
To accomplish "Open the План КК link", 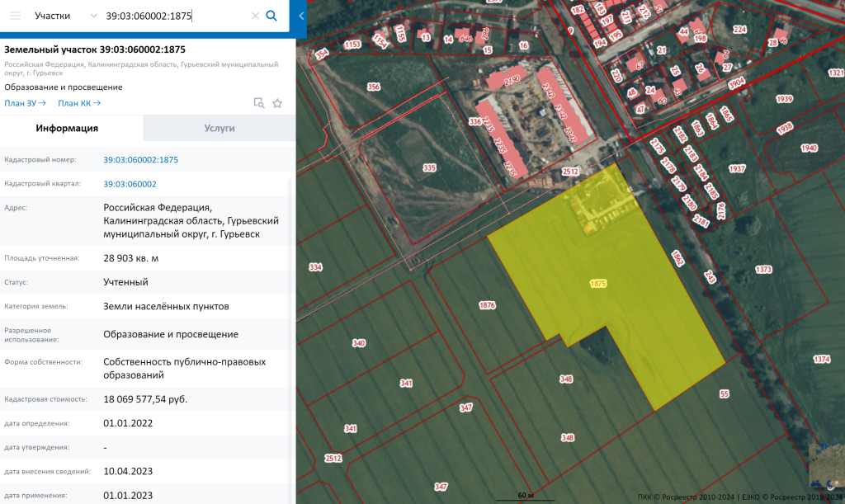I will pos(79,103).
